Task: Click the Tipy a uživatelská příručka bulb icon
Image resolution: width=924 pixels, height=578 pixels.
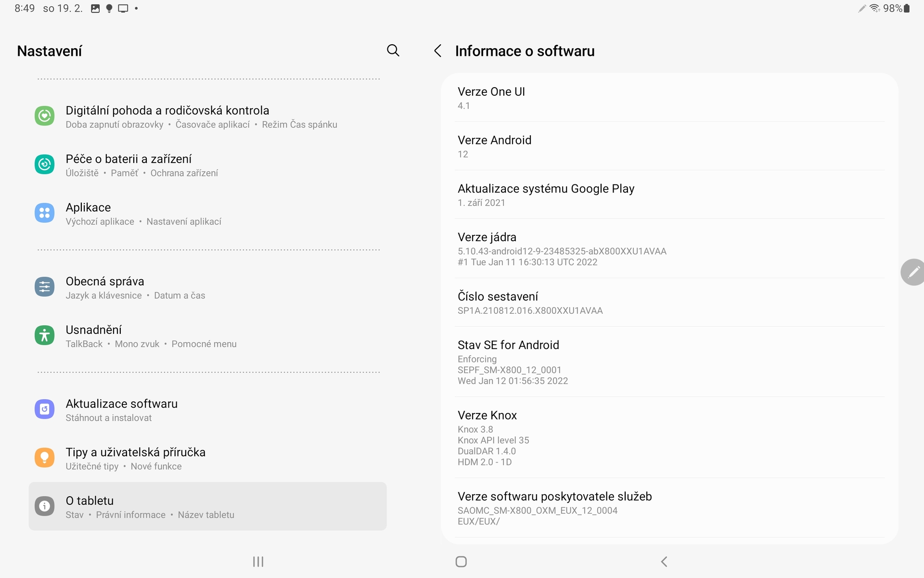Action: coord(44,458)
